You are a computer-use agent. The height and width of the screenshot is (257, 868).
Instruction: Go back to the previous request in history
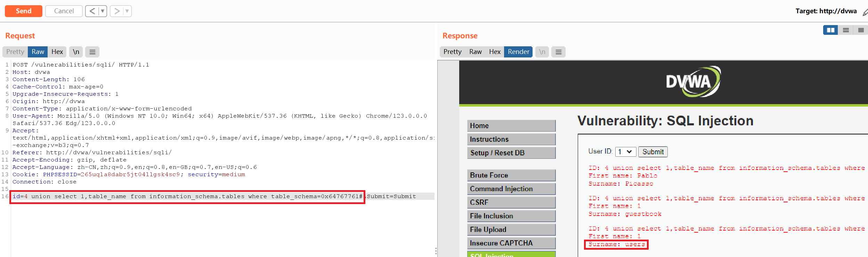tap(92, 11)
